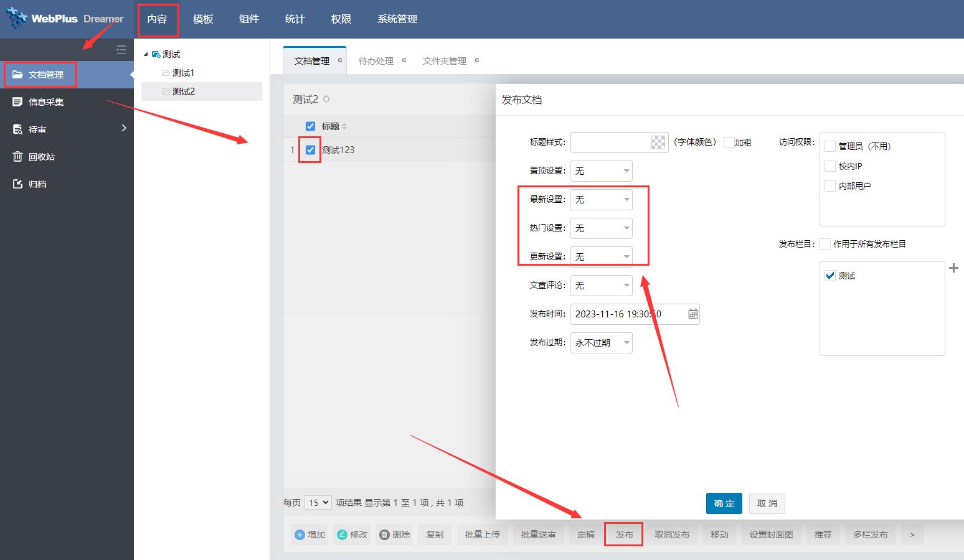Collapse the 测试 tree node triangle

[x=146, y=54]
